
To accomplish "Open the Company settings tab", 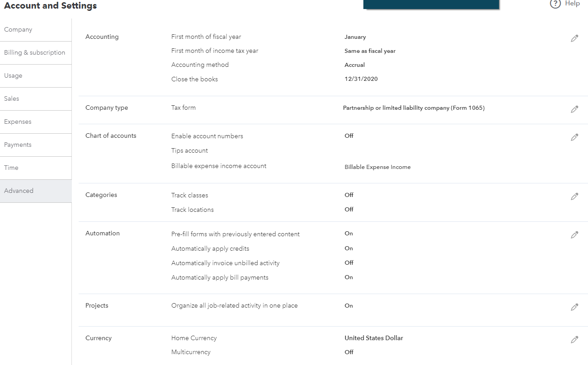I will tap(18, 30).
